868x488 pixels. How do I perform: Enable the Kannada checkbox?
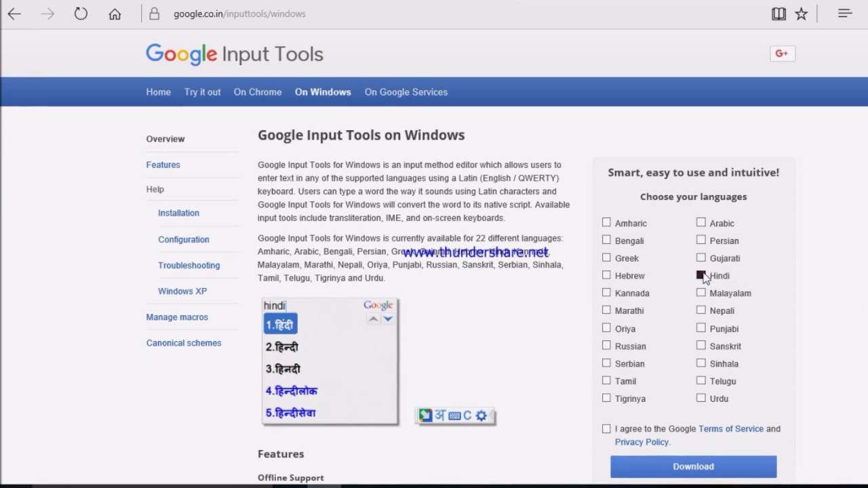click(x=606, y=293)
